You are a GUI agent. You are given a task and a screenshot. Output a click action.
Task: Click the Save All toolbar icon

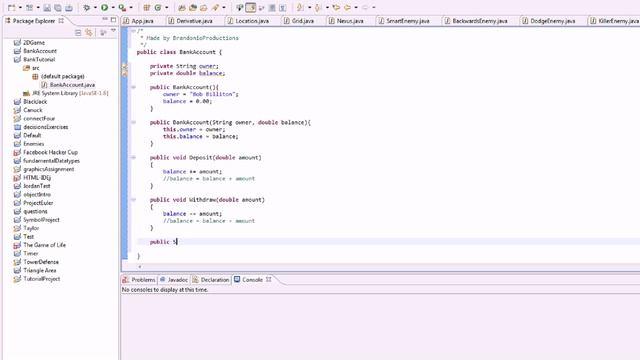(58, 7)
